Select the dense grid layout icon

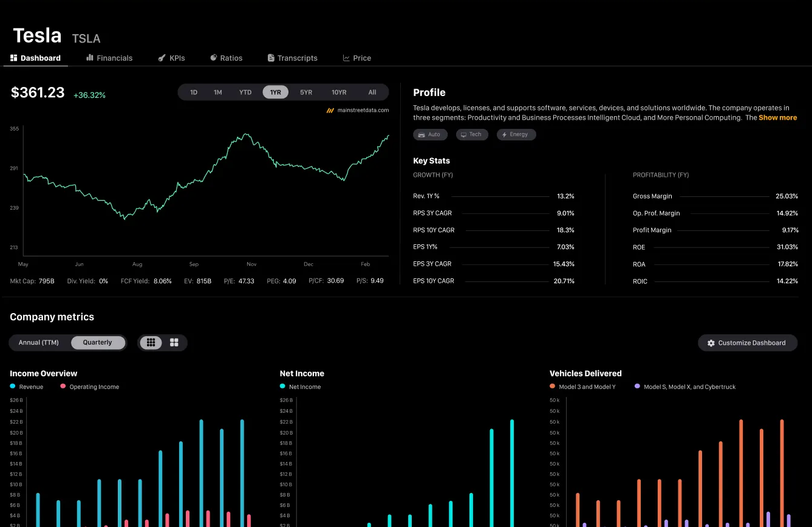(x=151, y=342)
